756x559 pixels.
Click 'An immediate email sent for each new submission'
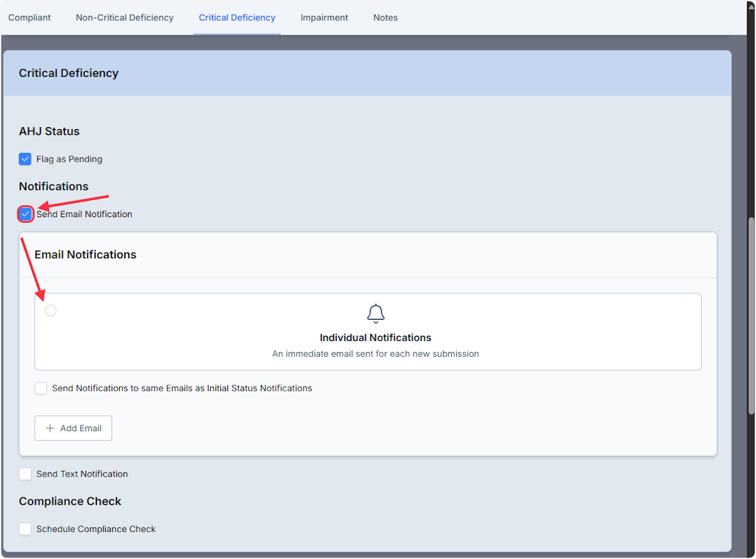(375, 354)
